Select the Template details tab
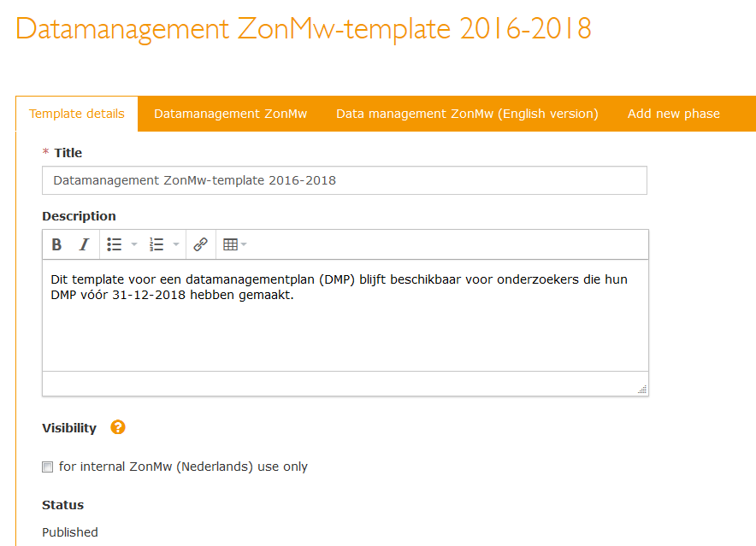The image size is (756, 546). pyautogui.click(x=77, y=113)
